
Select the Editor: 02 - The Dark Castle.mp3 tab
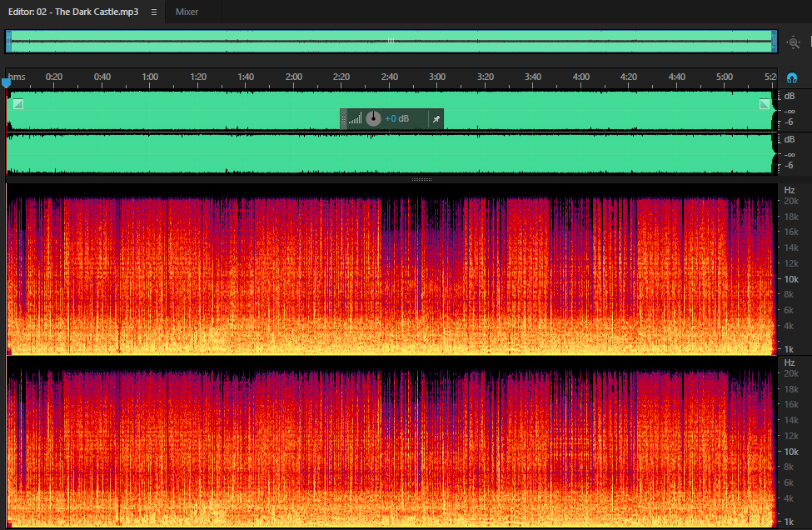point(73,12)
